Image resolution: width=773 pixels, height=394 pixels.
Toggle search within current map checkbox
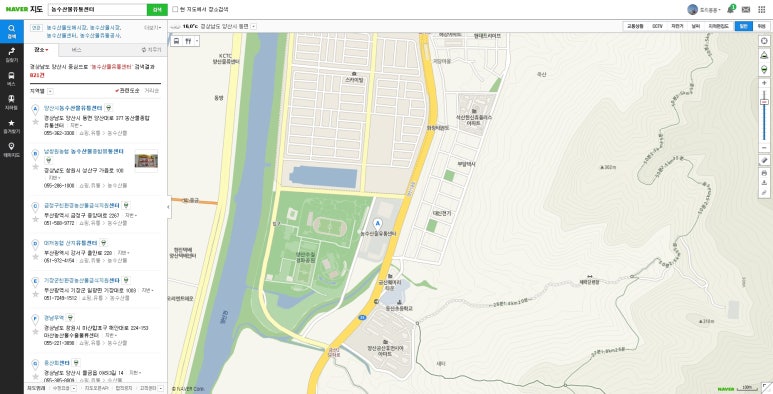(175, 9)
